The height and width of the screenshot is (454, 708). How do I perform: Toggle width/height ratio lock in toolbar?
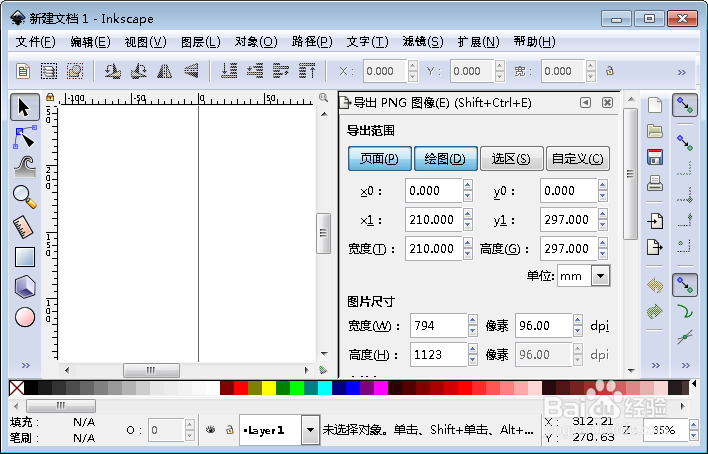point(610,71)
